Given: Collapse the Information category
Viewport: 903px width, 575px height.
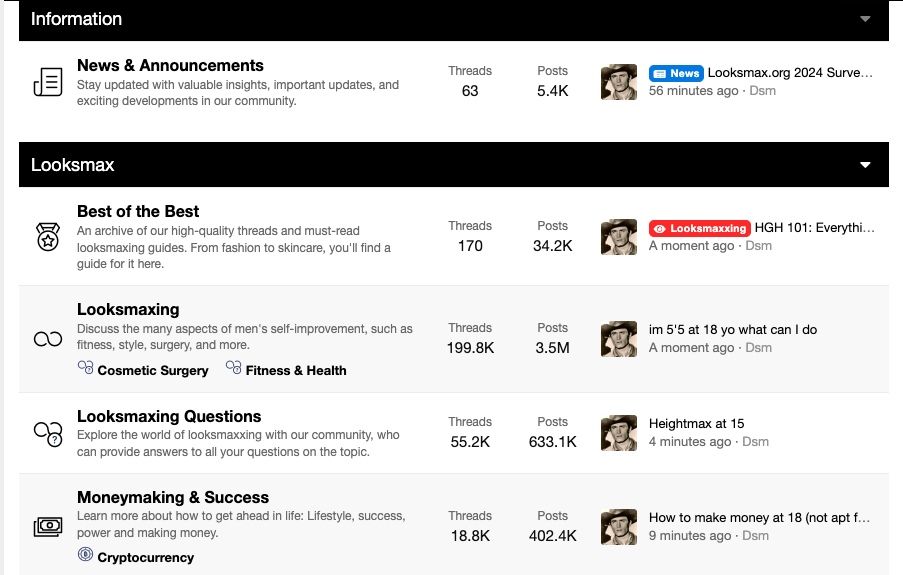Looking at the screenshot, I should (x=865, y=19).
